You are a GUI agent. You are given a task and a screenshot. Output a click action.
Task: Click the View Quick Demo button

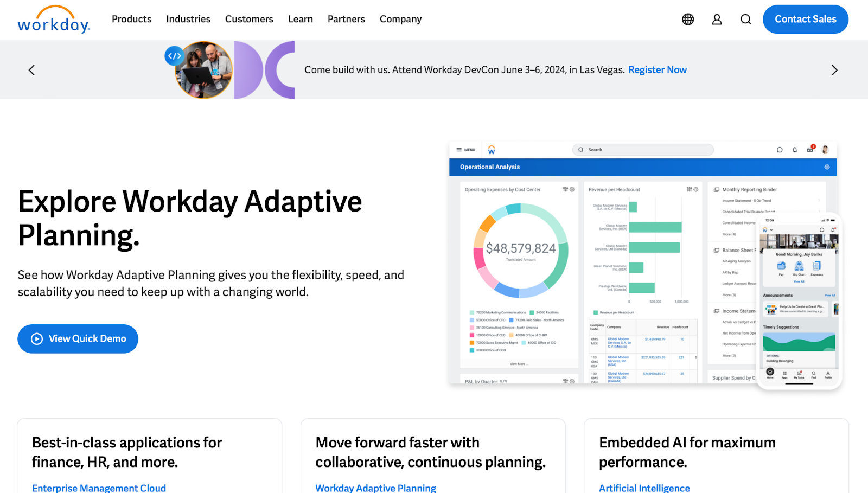(78, 338)
